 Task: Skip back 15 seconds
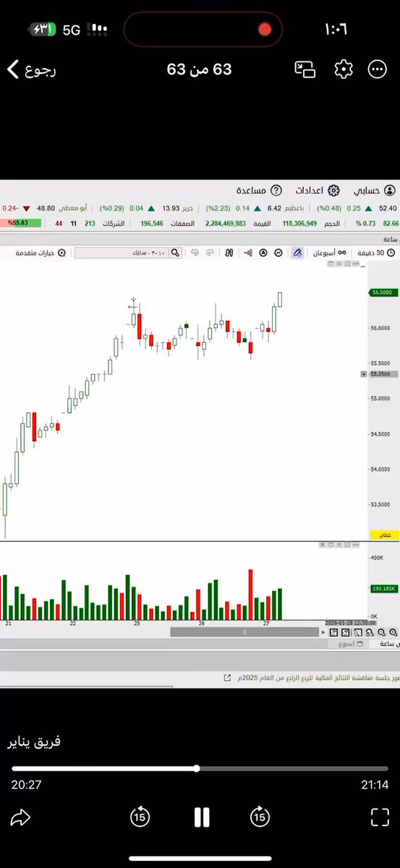[140, 817]
